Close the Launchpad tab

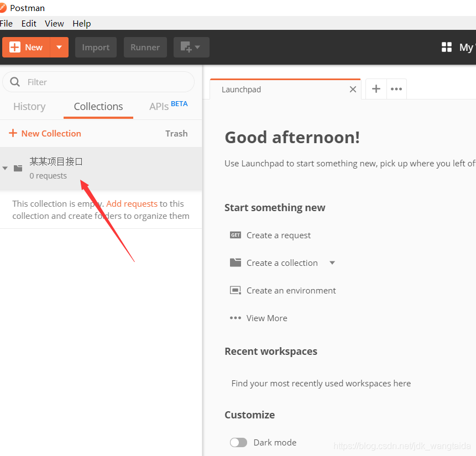353,89
